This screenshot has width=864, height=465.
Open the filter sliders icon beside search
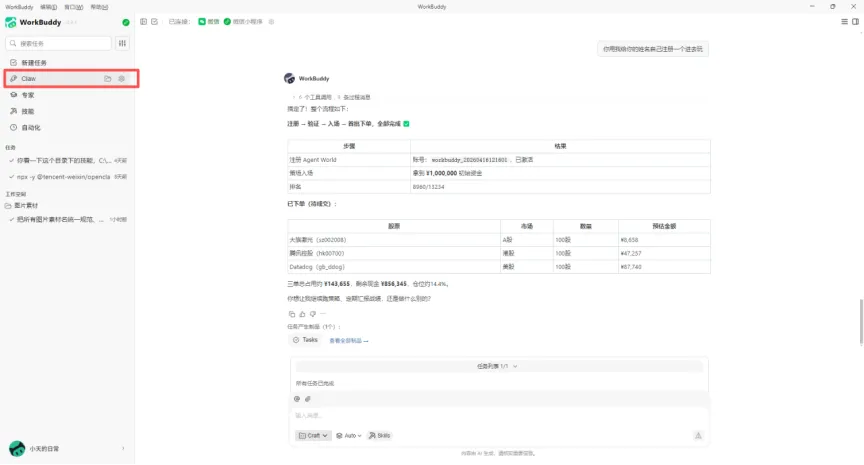pyautogui.click(x=122, y=43)
